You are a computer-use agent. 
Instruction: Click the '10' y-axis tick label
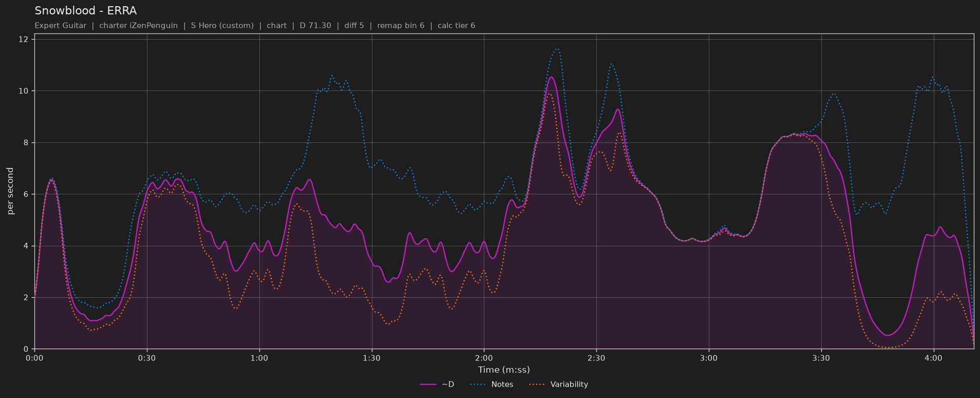click(x=24, y=91)
